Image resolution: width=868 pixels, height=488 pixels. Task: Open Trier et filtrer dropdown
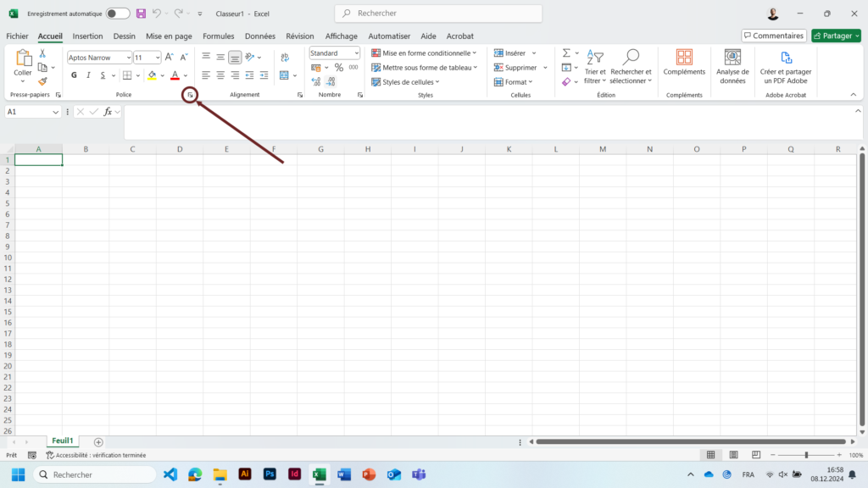pos(595,67)
